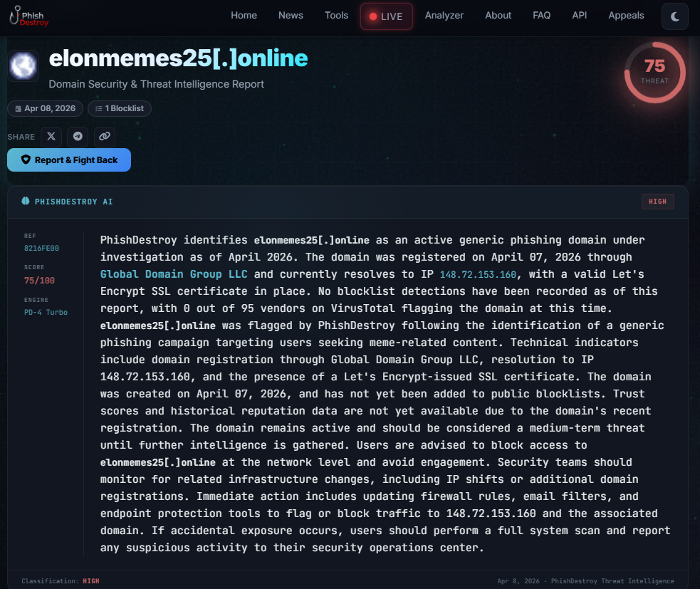This screenshot has height=589, width=700.
Task: Go to the LIVE feed
Action: pyautogui.click(x=386, y=16)
